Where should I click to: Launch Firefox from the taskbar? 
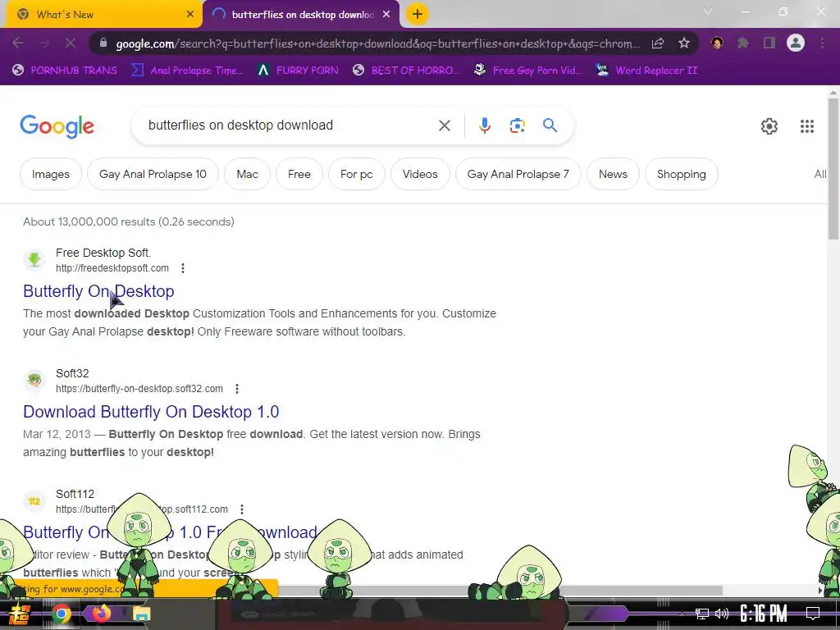click(x=101, y=614)
